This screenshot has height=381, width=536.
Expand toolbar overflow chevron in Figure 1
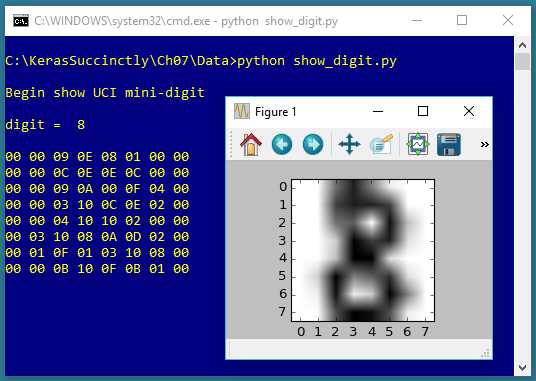(x=484, y=145)
